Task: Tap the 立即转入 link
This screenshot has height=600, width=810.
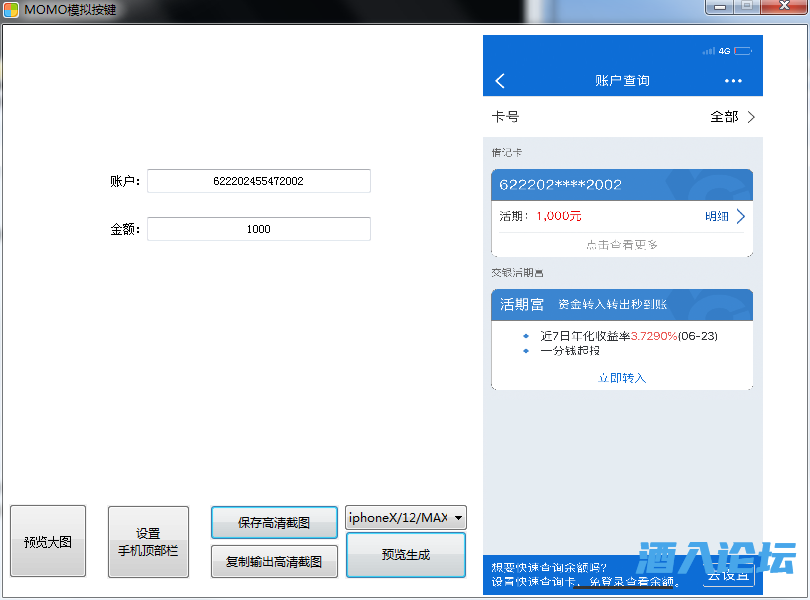Action: (622, 377)
